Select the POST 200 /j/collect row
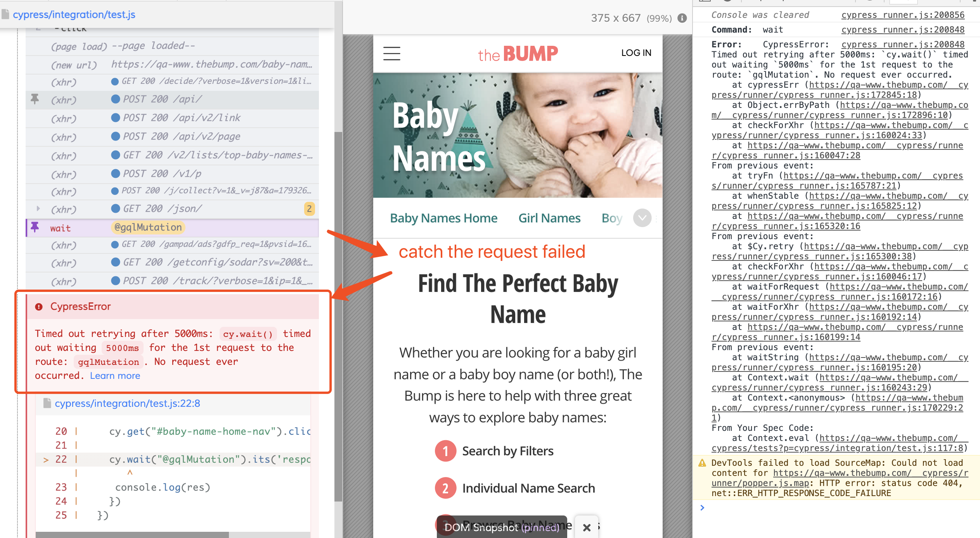 point(172,191)
